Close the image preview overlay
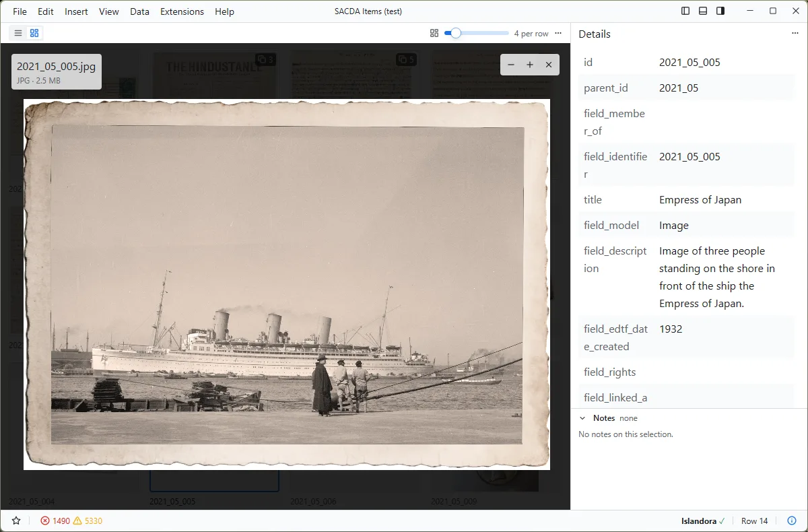 tap(549, 65)
